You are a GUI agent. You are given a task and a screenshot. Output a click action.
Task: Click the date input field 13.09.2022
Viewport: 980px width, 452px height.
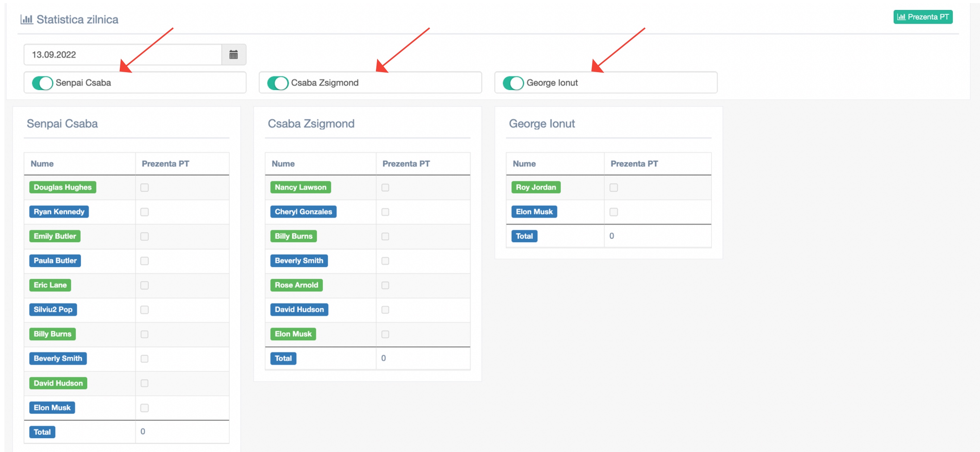pos(123,55)
